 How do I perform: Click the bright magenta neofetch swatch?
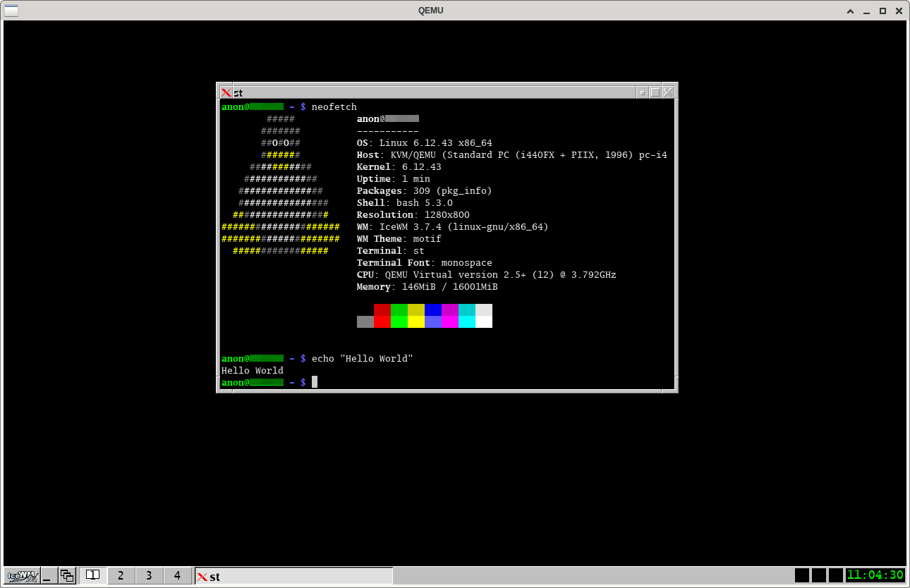click(x=450, y=322)
